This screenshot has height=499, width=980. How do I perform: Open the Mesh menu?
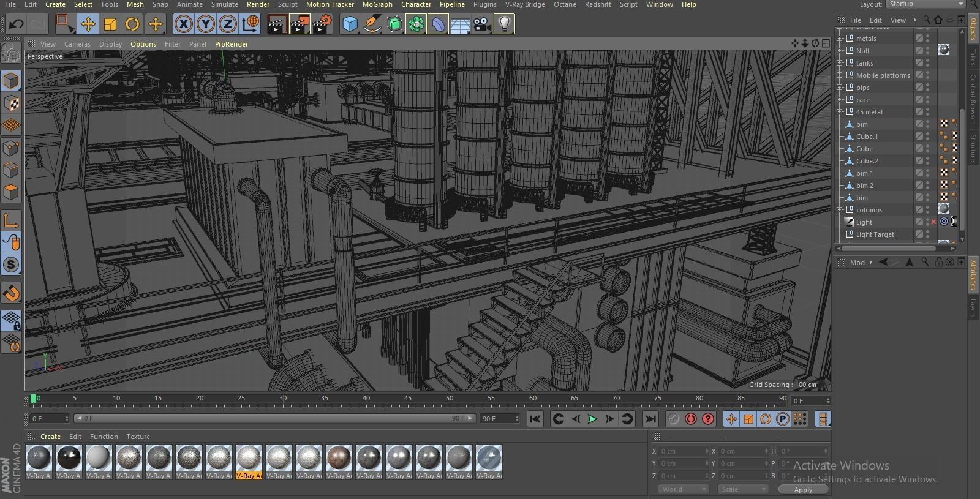tap(135, 4)
